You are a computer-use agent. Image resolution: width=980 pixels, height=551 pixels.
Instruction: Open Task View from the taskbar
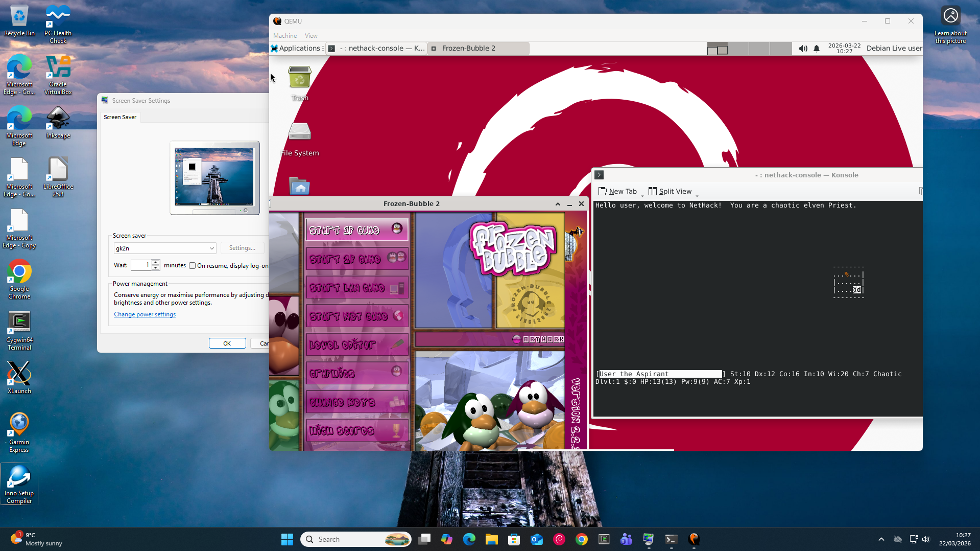(424, 540)
